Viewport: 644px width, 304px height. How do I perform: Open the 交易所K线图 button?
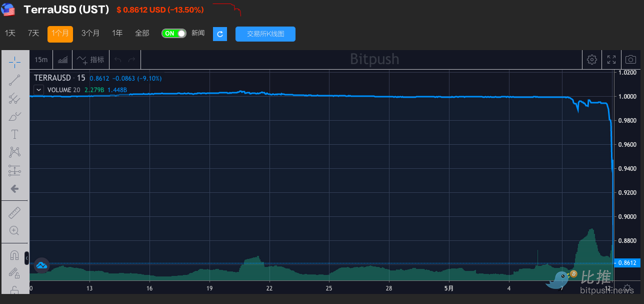[265, 34]
